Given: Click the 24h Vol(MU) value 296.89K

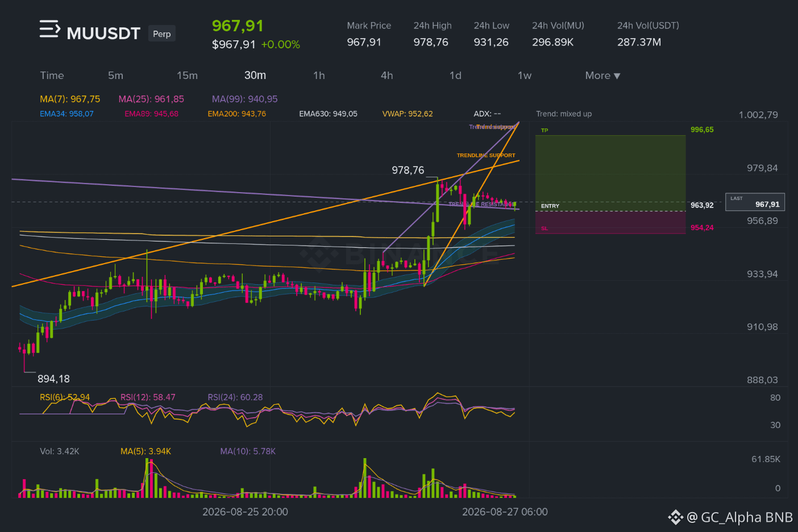Looking at the screenshot, I should point(552,42).
